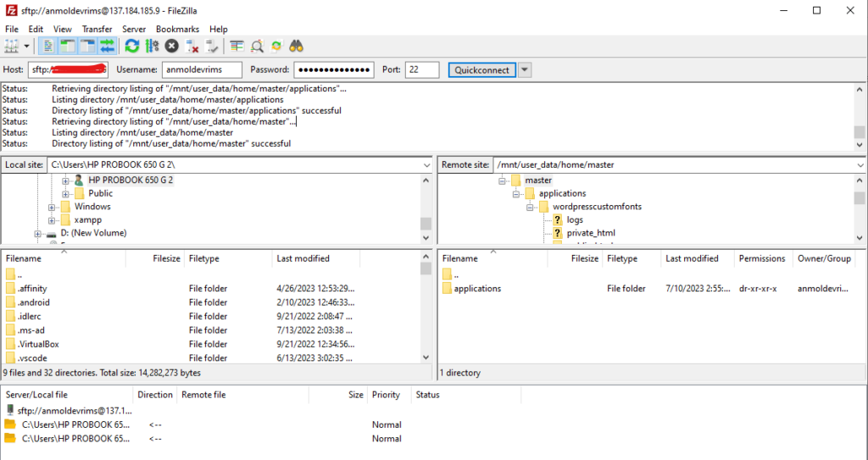Sort remote files by Owner/Group column

click(x=824, y=258)
